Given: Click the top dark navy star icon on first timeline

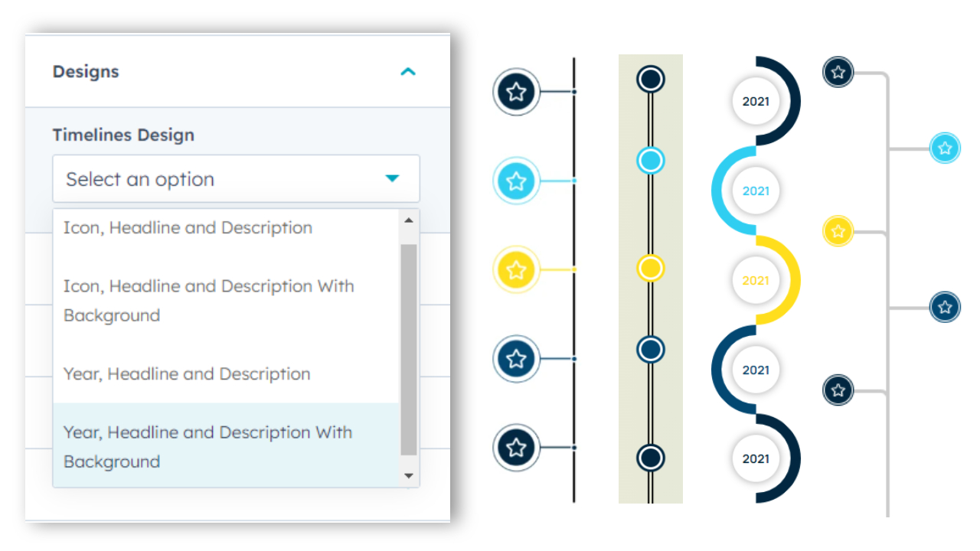Looking at the screenshot, I should [516, 92].
